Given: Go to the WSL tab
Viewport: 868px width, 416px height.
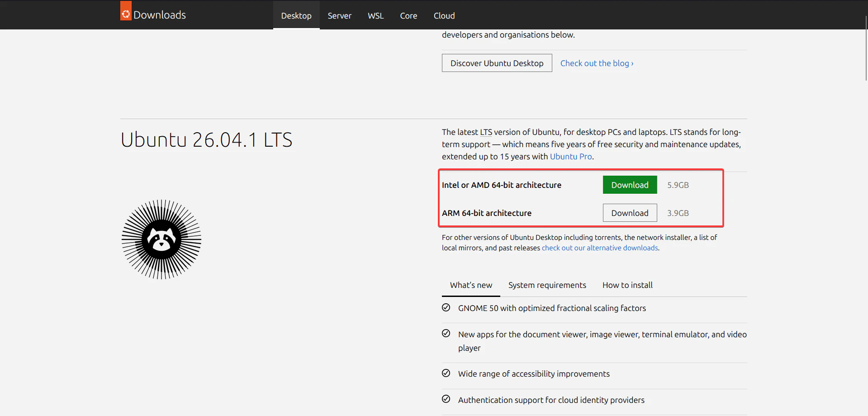Looking at the screenshot, I should pos(375,15).
